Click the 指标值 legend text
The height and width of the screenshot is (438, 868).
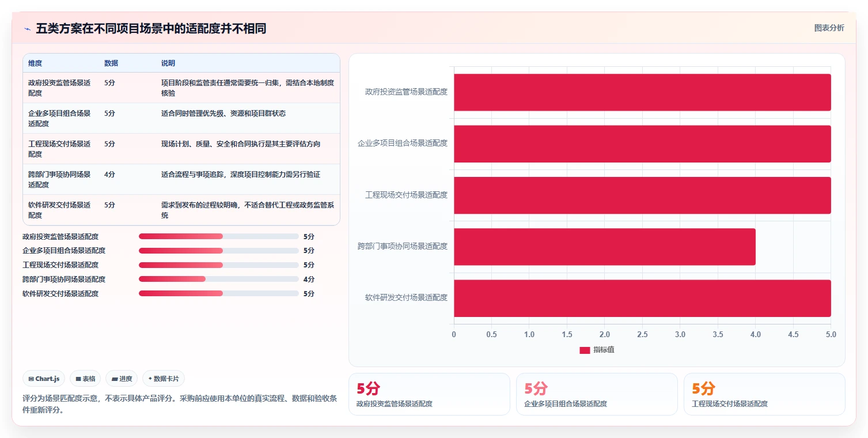click(x=604, y=350)
